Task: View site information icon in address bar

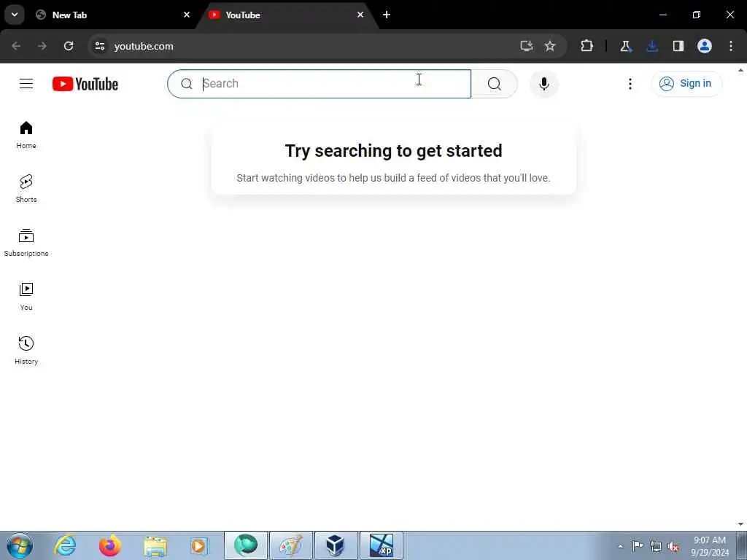Action: tap(99, 46)
